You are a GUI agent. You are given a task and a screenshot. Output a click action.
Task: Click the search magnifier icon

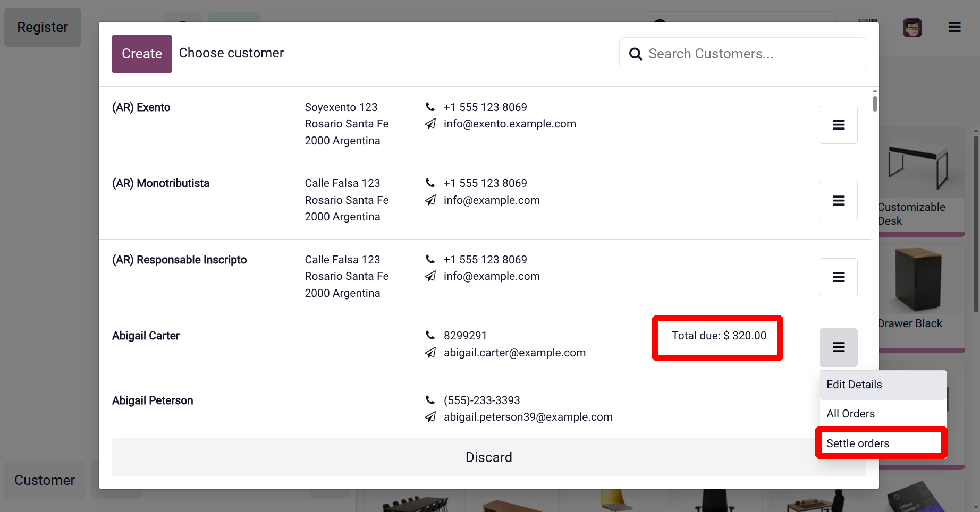pyautogui.click(x=636, y=54)
